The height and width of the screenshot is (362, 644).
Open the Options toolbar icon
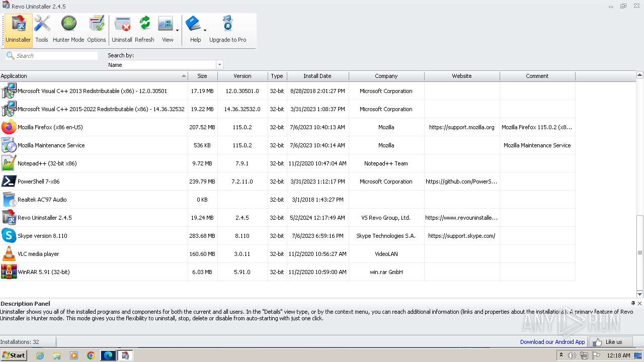pyautogui.click(x=96, y=30)
